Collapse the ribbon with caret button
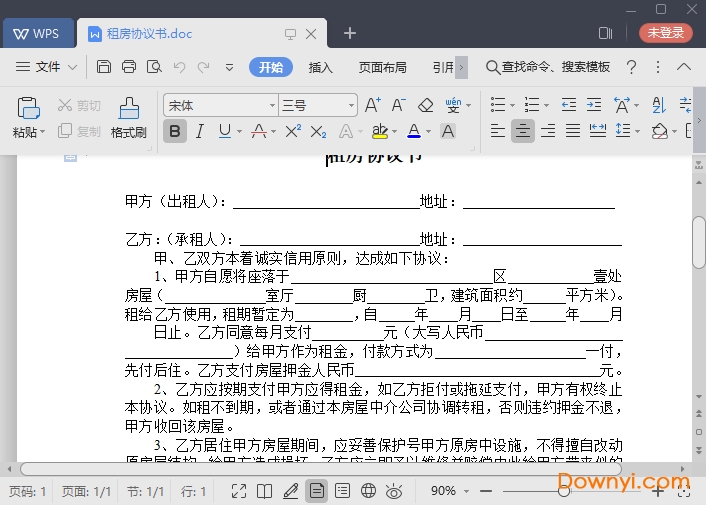Screen dimensions: 706x505 pos(684,67)
